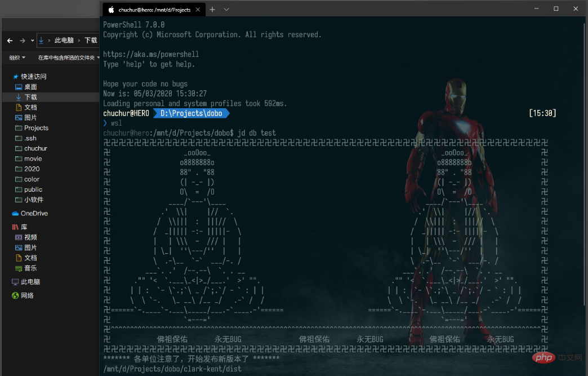Image resolution: width=588 pixels, height=376 pixels.
Task: Click the OneDrive cloud icon
Action: point(15,214)
